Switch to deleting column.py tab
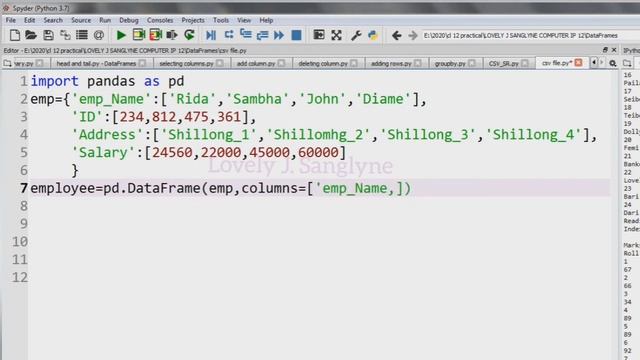The image size is (640, 360). (x=322, y=63)
